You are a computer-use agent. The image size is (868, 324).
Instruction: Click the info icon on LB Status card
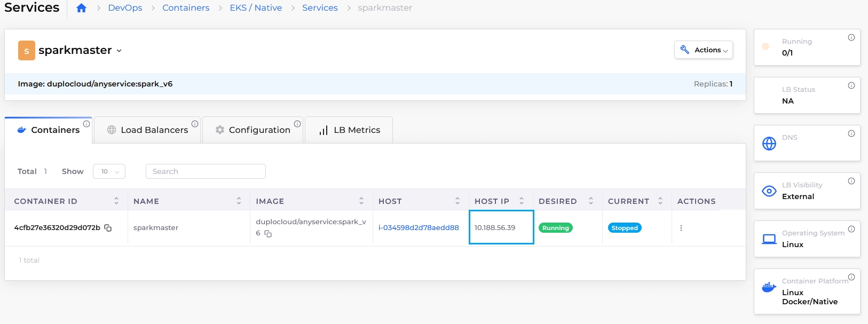click(851, 85)
